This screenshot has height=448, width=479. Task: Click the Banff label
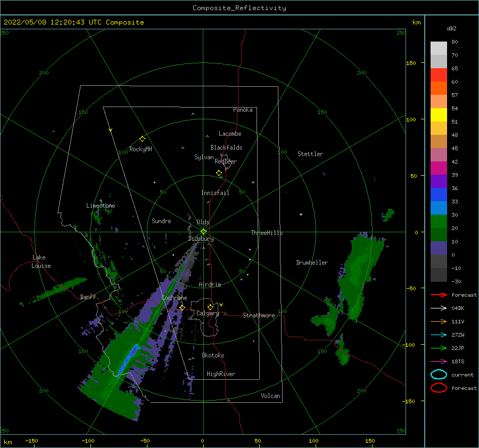click(x=88, y=297)
